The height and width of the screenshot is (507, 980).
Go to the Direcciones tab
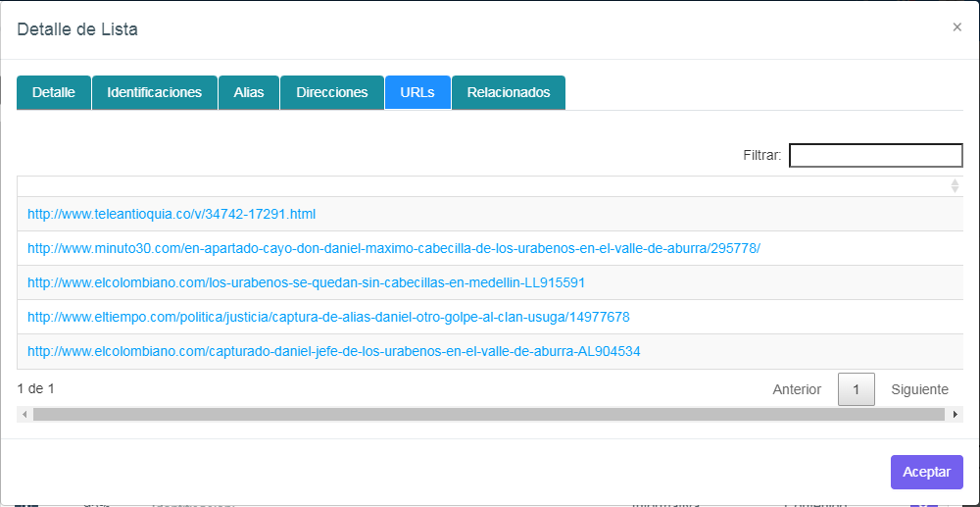[x=332, y=92]
